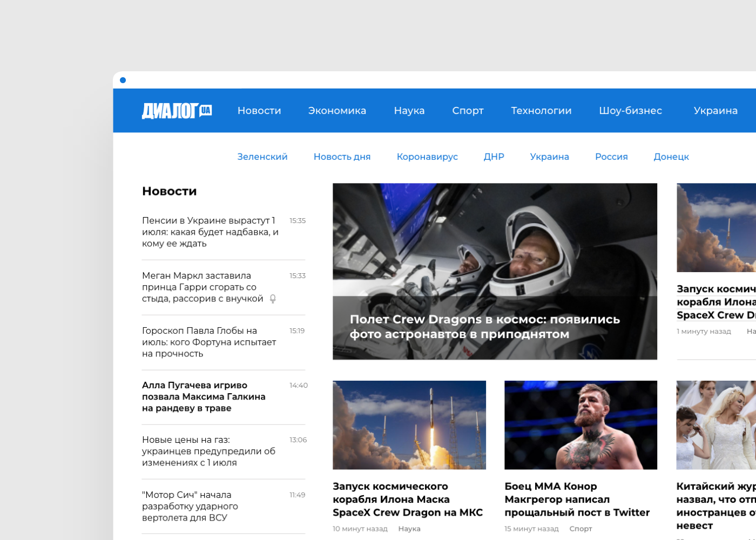Click the 13:06 timestamp
This screenshot has width=756, height=540.
(x=298, y=440)
